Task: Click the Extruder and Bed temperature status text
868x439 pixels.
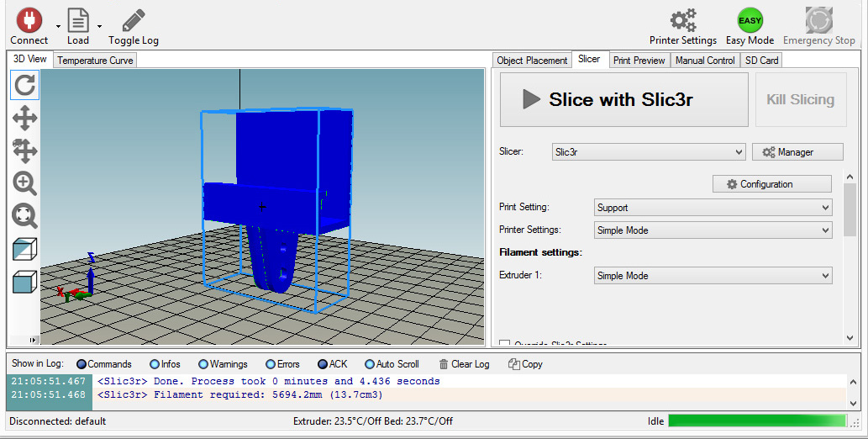Action: [373, 421]
